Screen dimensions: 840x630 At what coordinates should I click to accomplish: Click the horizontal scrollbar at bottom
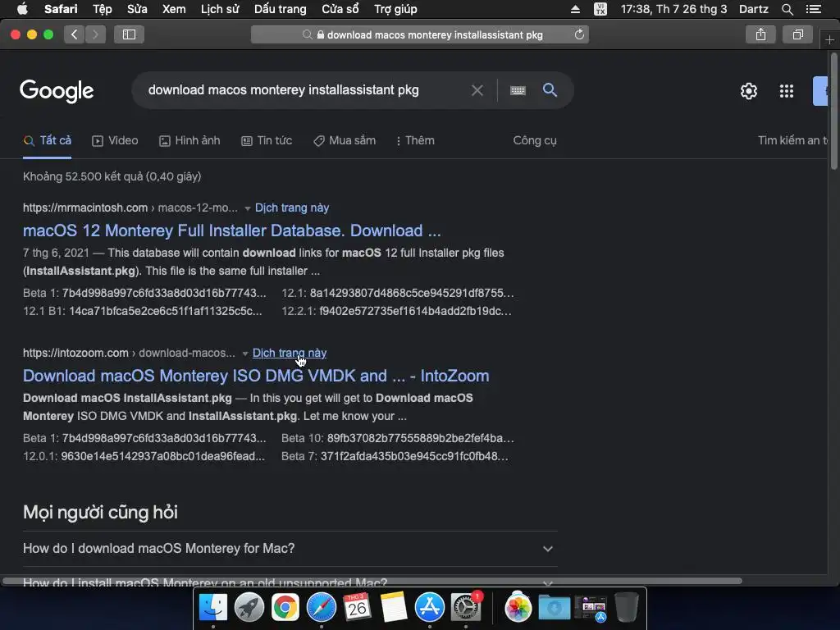coord(372,581)
